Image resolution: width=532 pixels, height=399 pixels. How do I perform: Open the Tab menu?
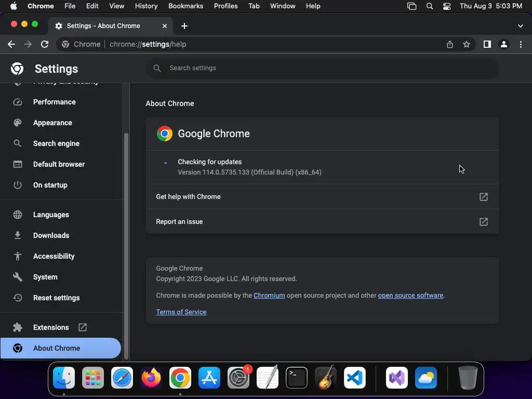click(x=254, y=6)
